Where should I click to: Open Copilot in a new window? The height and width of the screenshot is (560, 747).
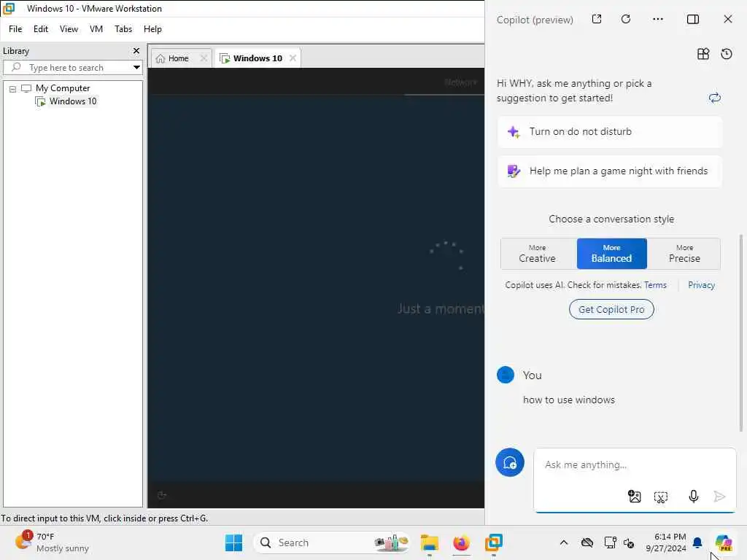point(597,19)
